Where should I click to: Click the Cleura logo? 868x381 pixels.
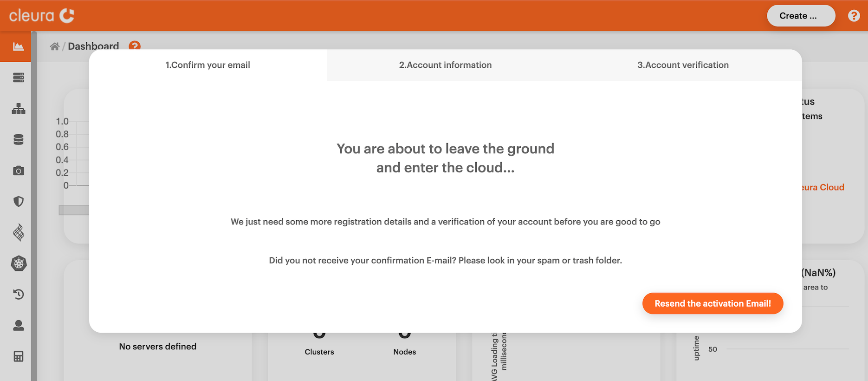click(42, 16)
